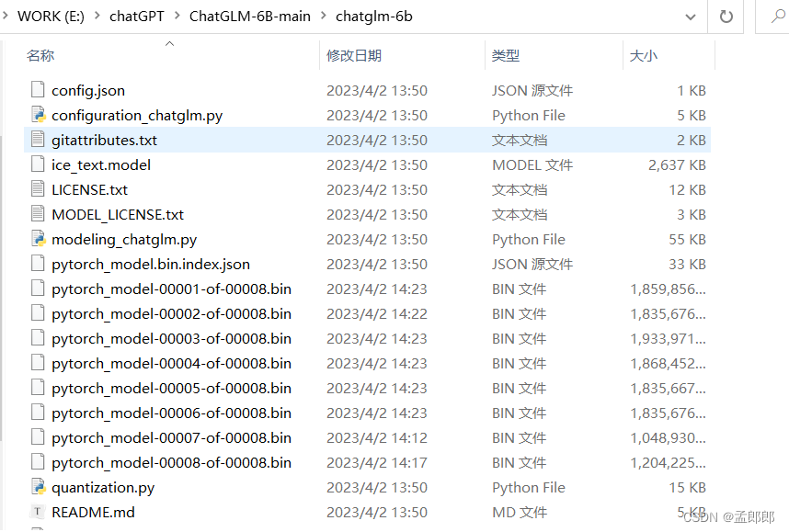Select the quantization.py file name
The image size is (789, 532).
tap(103, 487)
